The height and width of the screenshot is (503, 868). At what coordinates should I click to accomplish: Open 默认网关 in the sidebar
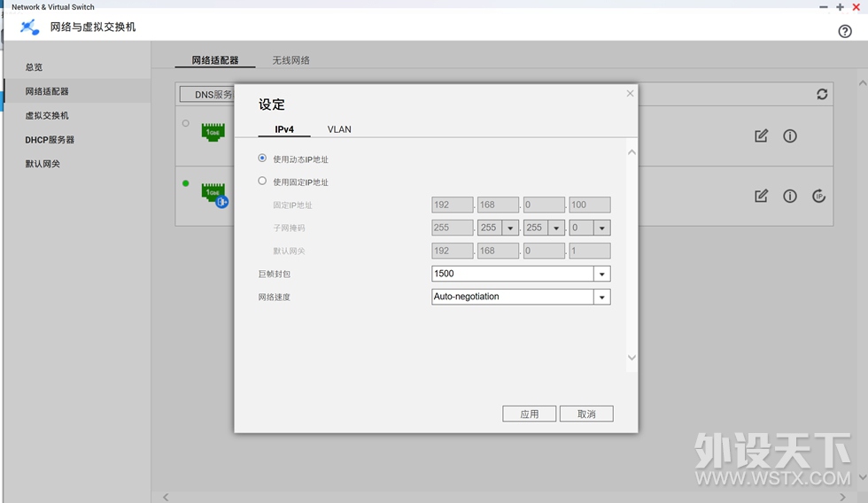pyautogui.click(x=43, y=164)
